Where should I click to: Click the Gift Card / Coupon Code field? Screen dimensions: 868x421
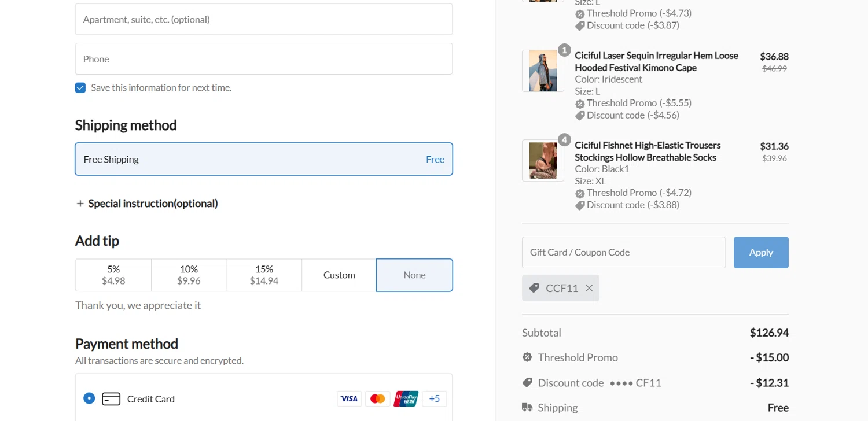tap(624, 252)
